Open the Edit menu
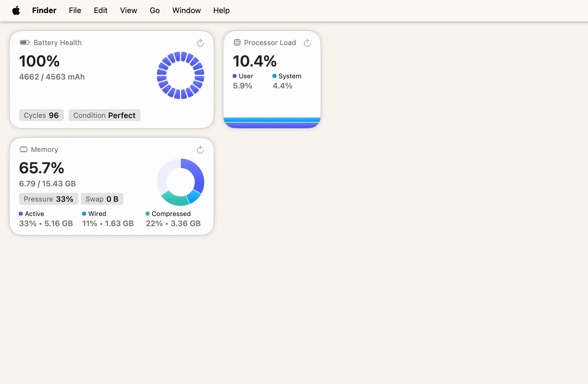The width and height of the screenshot is (588, 384). 101,10
